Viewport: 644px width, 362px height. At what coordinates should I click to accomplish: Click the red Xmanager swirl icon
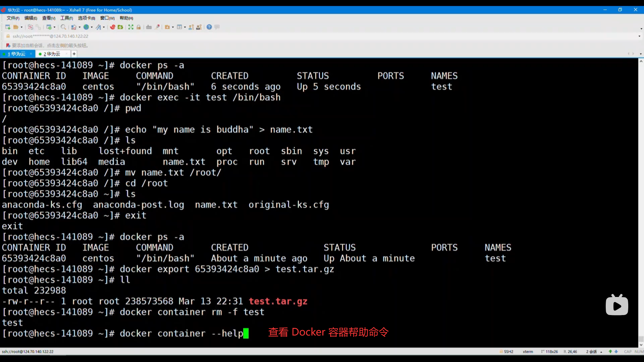click(113, 27)
